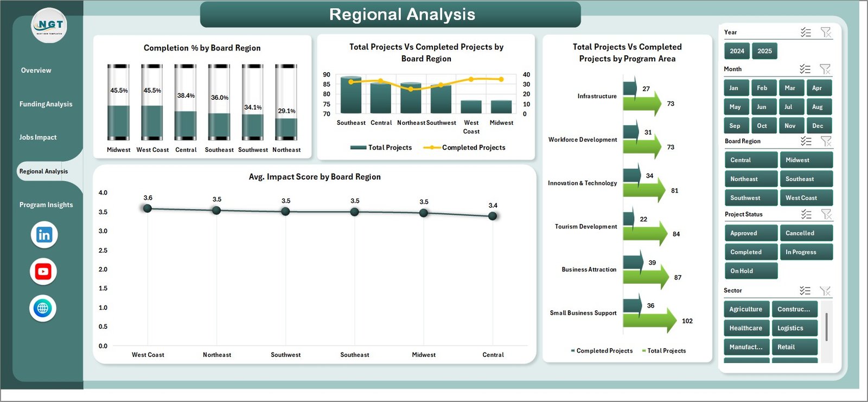Select May month filter

coord(737,107)
